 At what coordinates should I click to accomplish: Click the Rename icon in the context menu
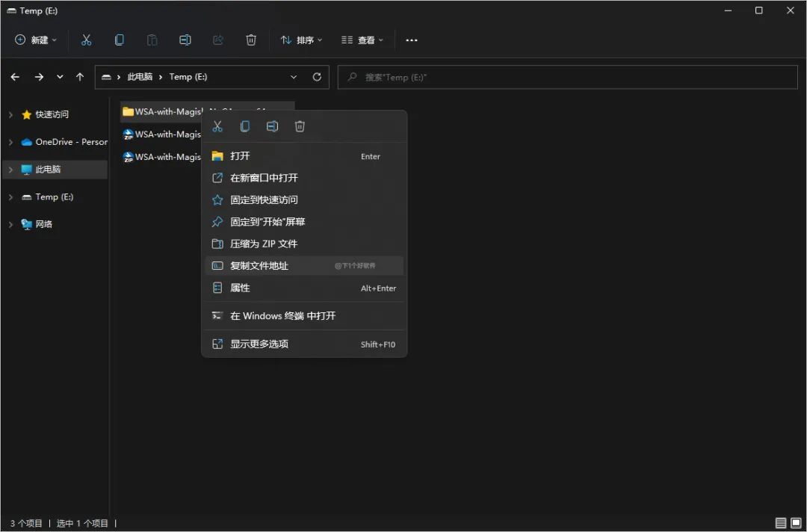pos(272,126)
